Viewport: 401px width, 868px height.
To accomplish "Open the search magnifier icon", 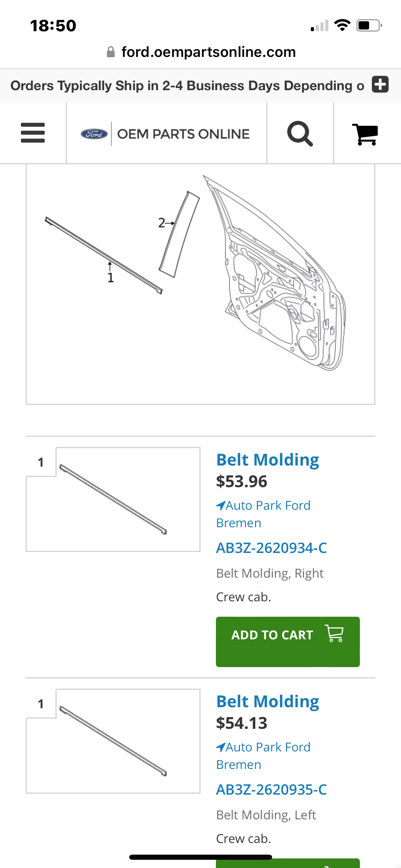I will 300,133.
